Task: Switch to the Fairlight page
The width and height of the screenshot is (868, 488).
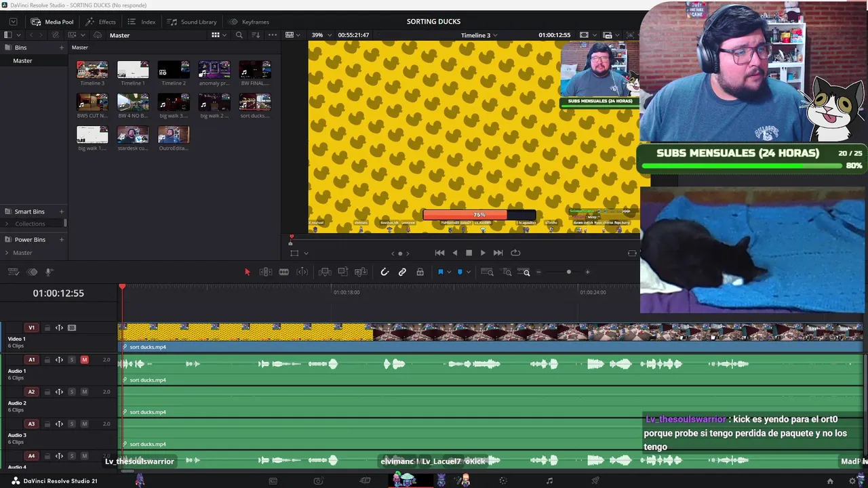Action: (x=549, y=481)
